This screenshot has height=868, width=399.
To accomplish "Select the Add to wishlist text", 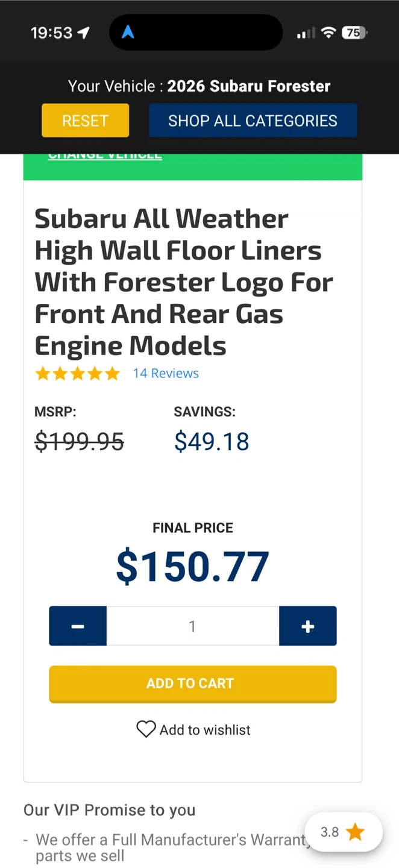I will [205, 730].
